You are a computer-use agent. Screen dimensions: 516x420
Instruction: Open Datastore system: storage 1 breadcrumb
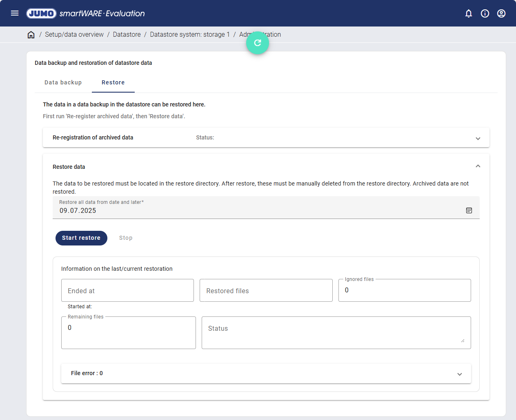[x=189, y=35]
